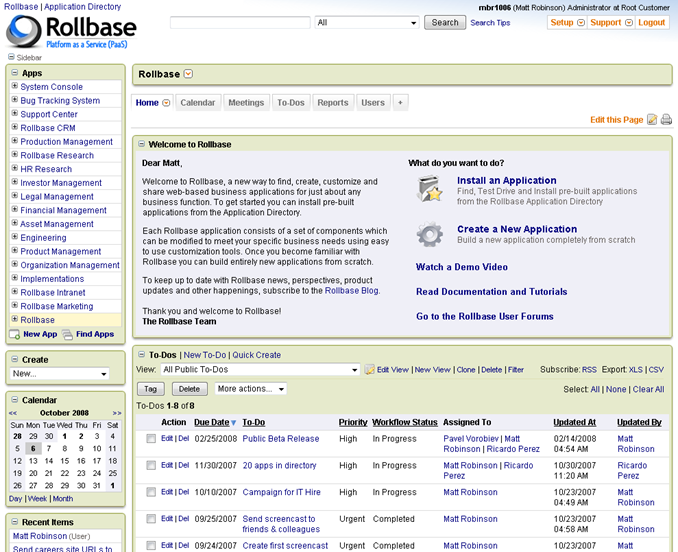Check the Public Beta Release checkbox

point(151,439)
